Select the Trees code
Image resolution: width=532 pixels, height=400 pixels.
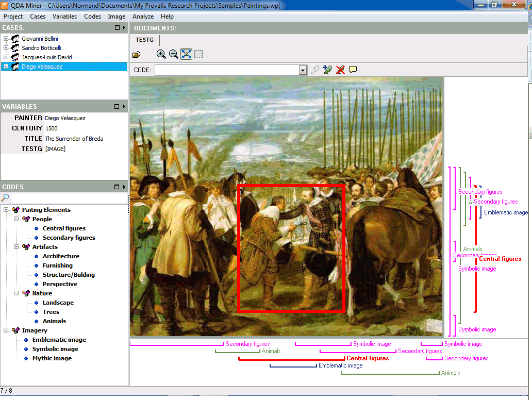tap(51, 312)
